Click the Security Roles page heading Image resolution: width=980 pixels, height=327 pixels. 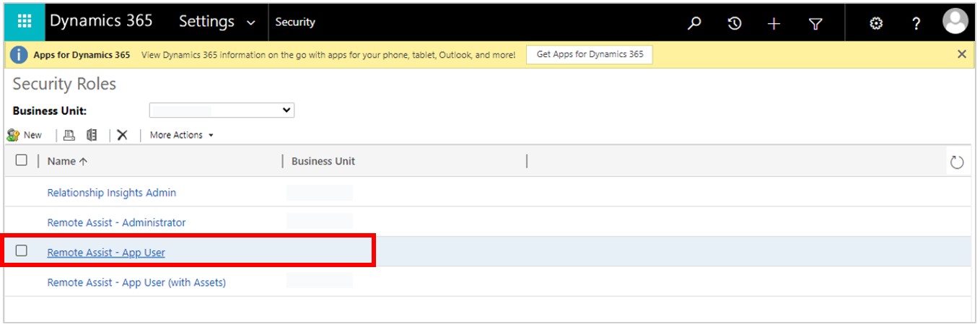(x=64, y=84)
